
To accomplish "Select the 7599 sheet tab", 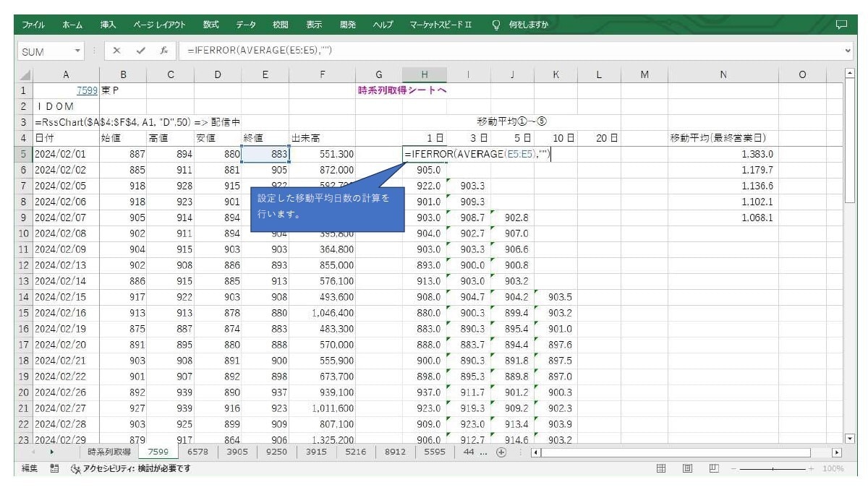I will click(158, 452).
